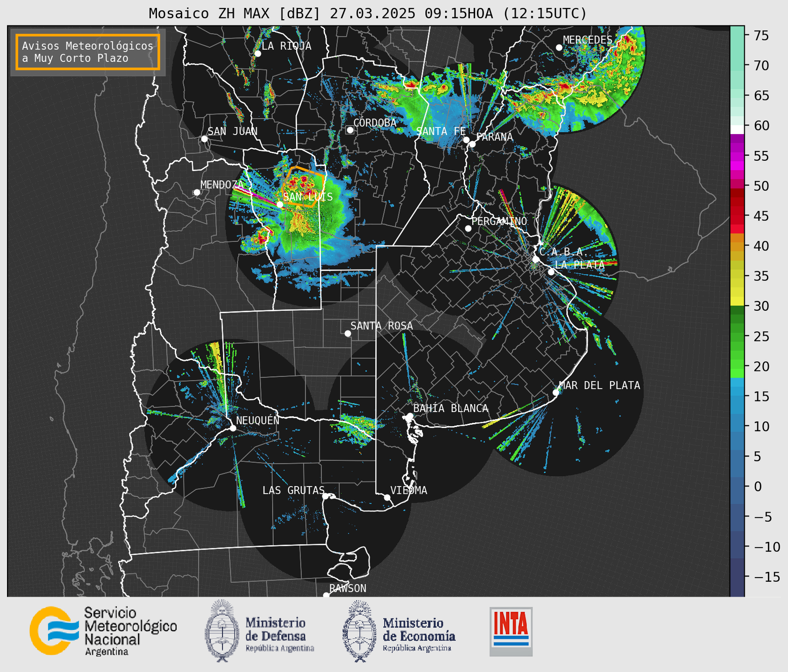Image resolution: width=788 pixels, height=672 pixels.
Task: Click the Las Grutas city marker
Action: (326, 496)
